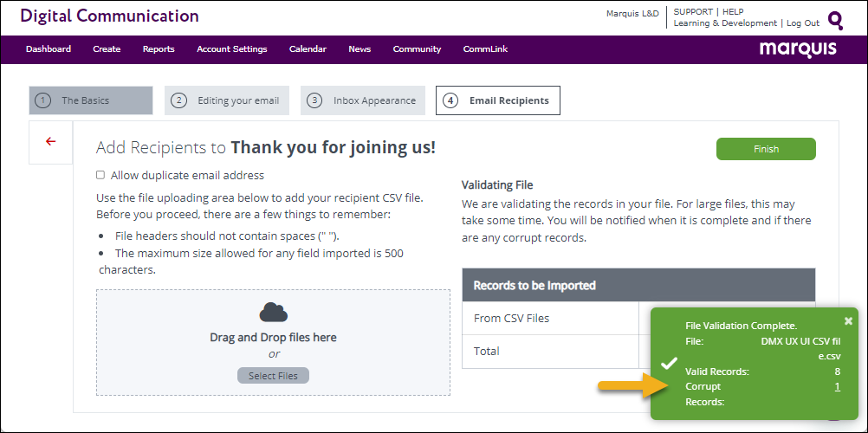Click the cloud upload icon

[x=273, y=312]
